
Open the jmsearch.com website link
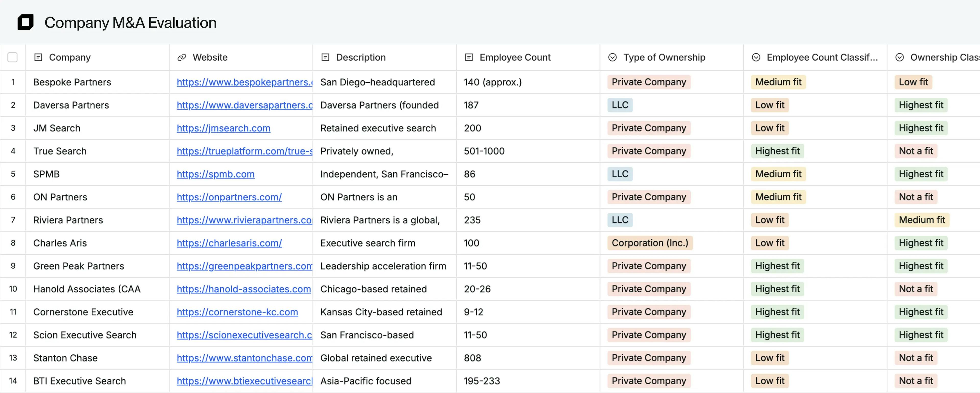click(x=223, y=128)
